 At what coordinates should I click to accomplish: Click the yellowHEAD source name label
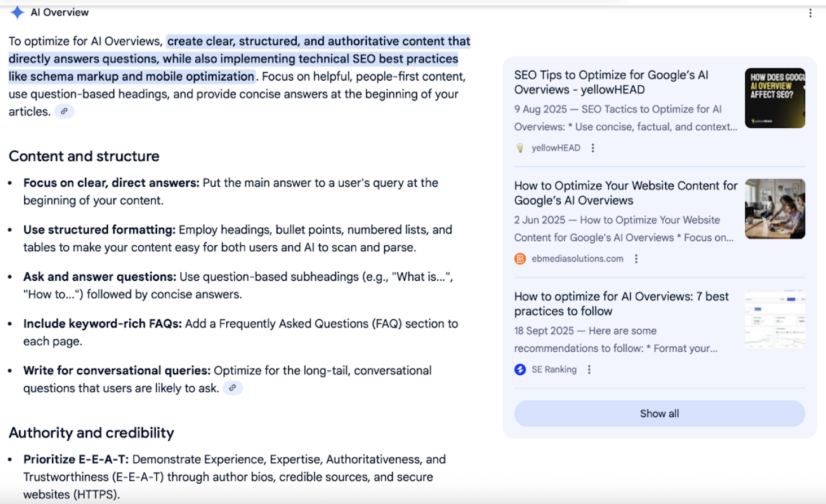(556, 148)
